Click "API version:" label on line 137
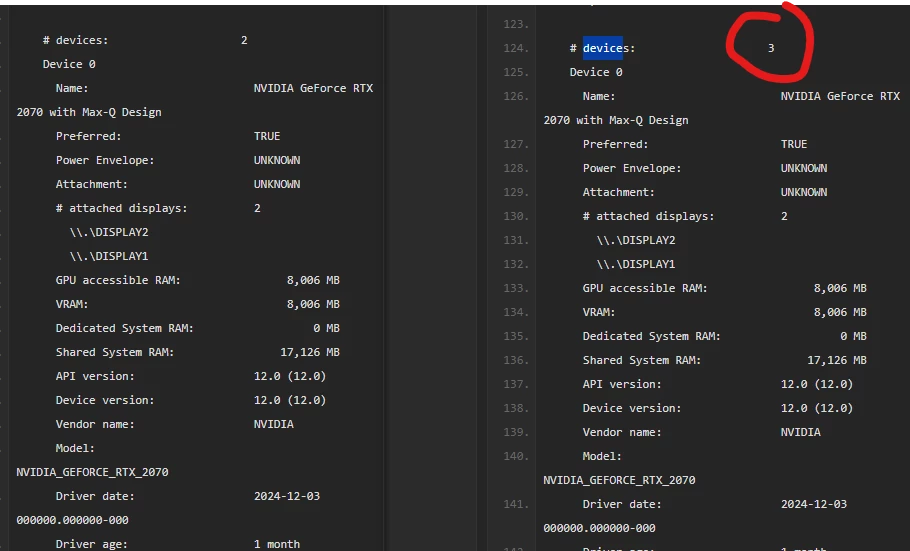 point(622,384)
